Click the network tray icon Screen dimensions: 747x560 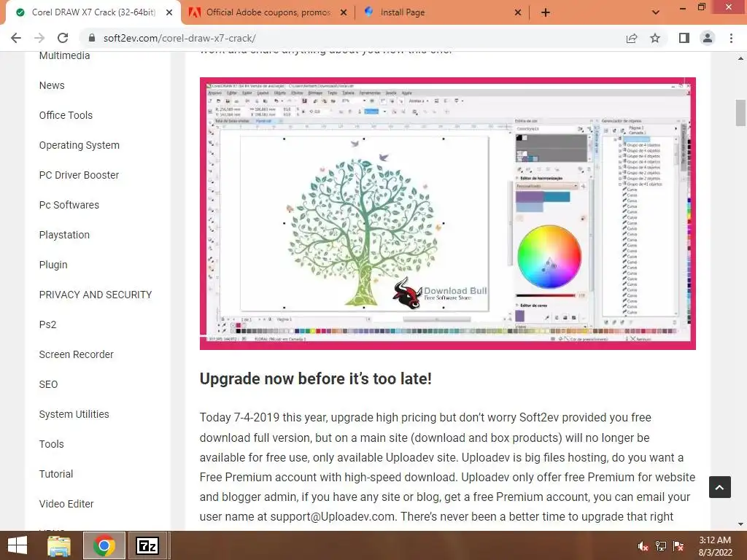(x=661, y=546)
